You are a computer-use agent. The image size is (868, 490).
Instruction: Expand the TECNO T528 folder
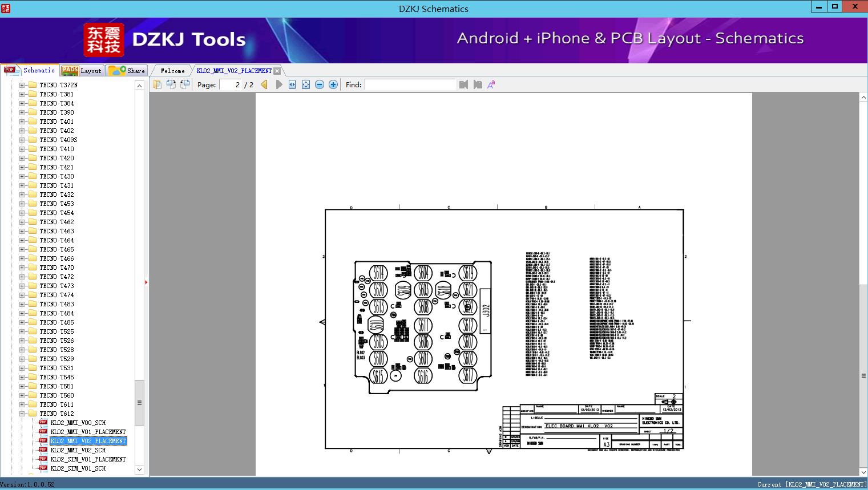22,350
